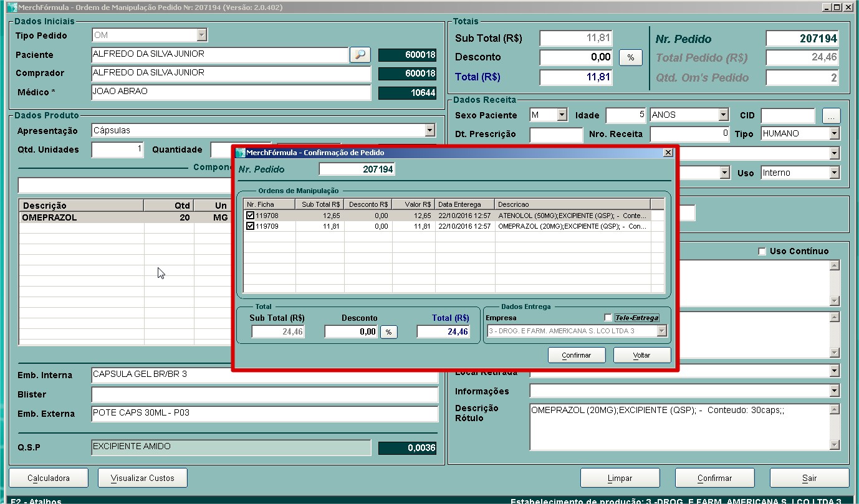The image size is (859, 504).
Task: Click the percent button in the confirmation dialog
Action: pos(388,332)
